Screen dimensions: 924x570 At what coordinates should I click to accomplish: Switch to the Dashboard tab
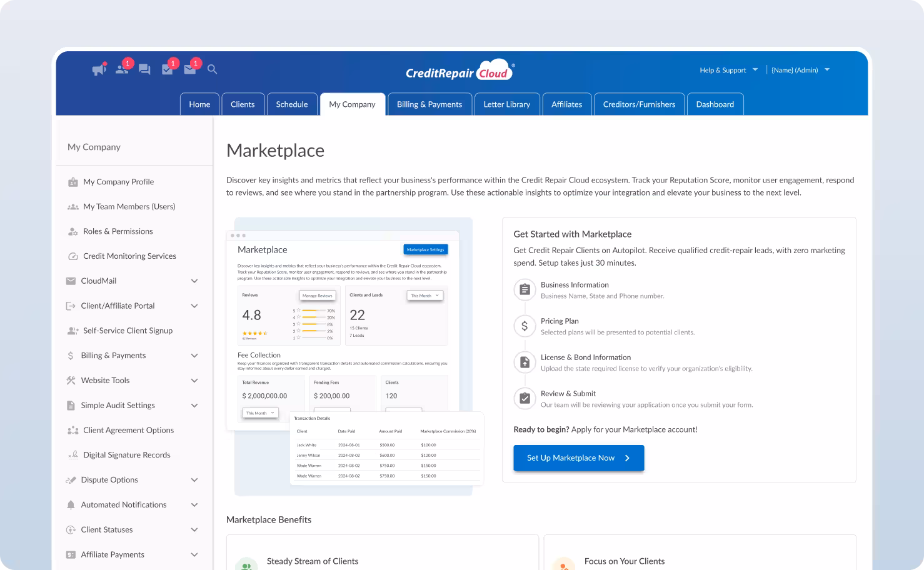tap(715, 104)
